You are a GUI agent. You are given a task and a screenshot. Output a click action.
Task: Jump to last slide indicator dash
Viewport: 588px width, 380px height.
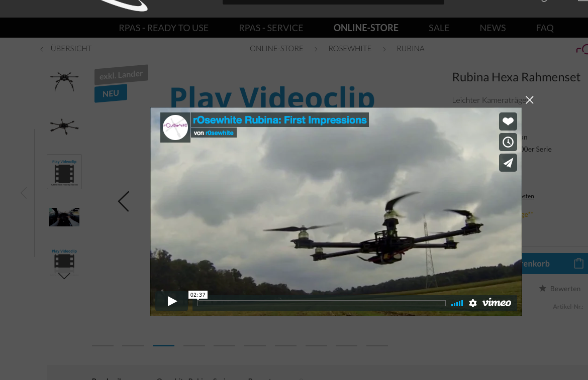377,345
